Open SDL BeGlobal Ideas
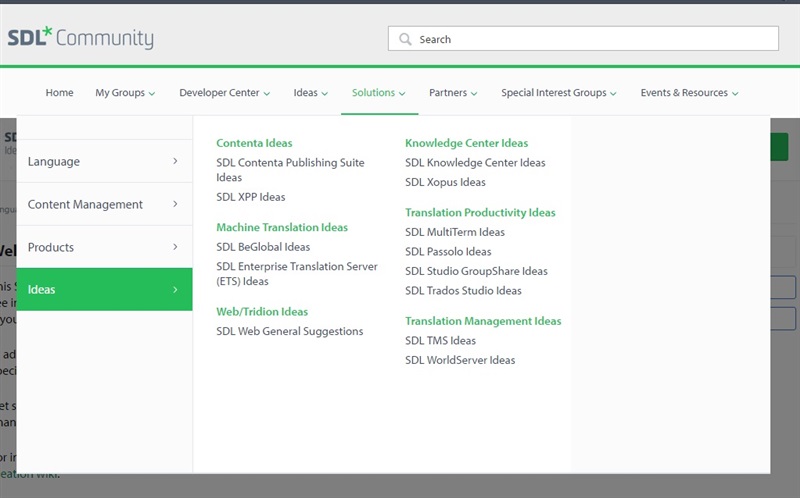 click(263, 247)
